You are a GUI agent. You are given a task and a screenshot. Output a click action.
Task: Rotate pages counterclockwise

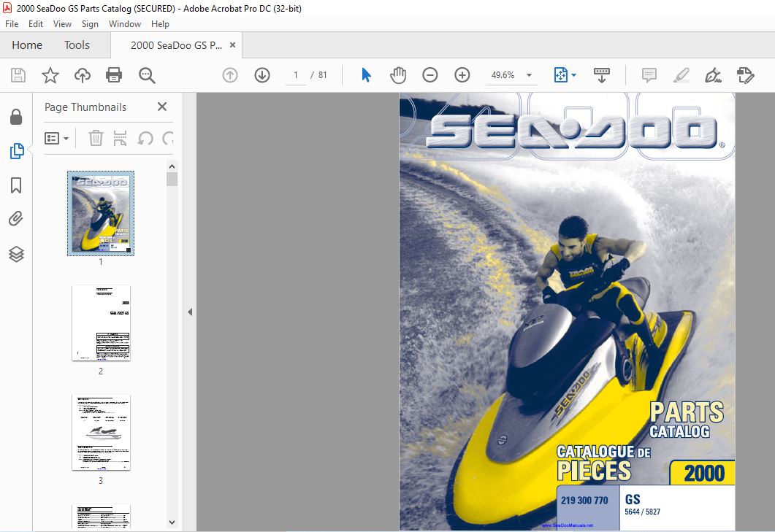click(145, 139)
